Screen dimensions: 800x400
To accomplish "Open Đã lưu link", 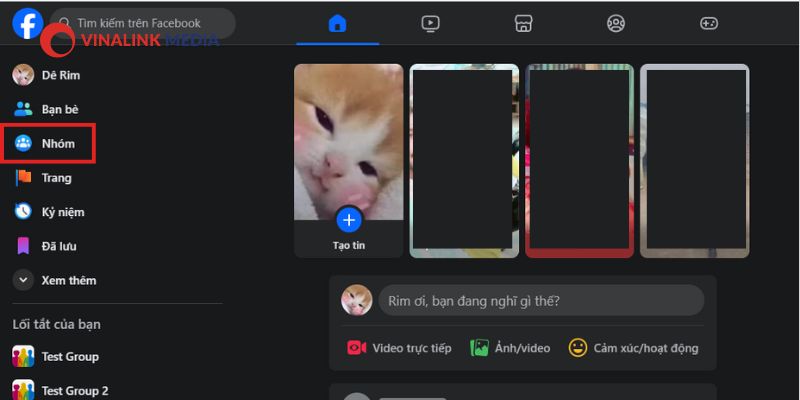I will point(59,246).
